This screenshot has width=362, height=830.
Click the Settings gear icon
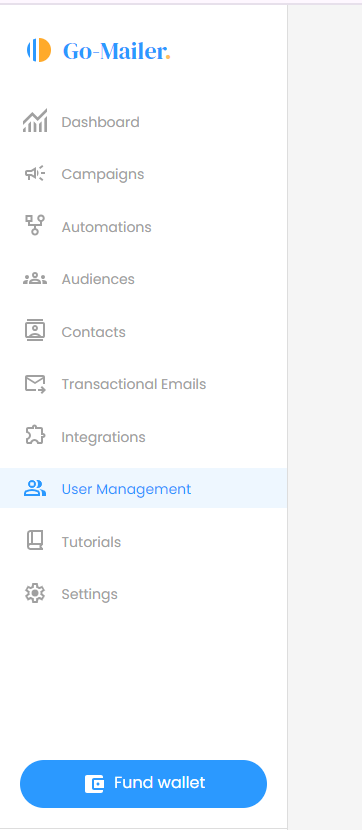[35, 593]
